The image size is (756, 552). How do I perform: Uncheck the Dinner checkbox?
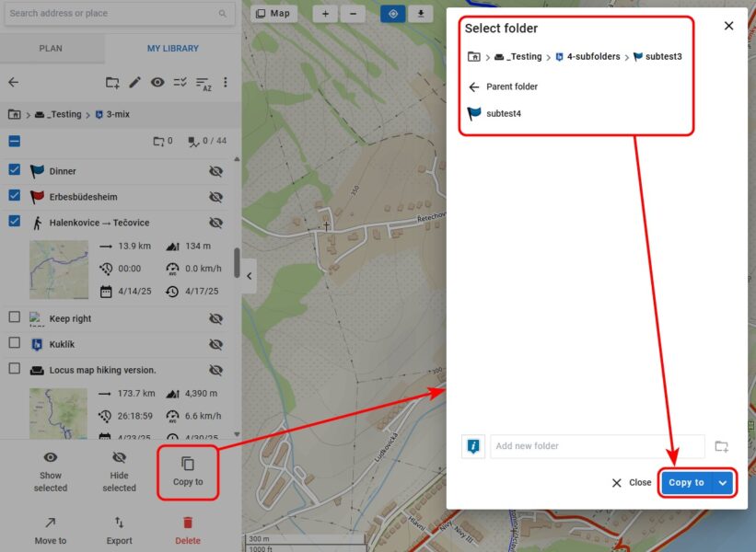[x=15, y=170]
